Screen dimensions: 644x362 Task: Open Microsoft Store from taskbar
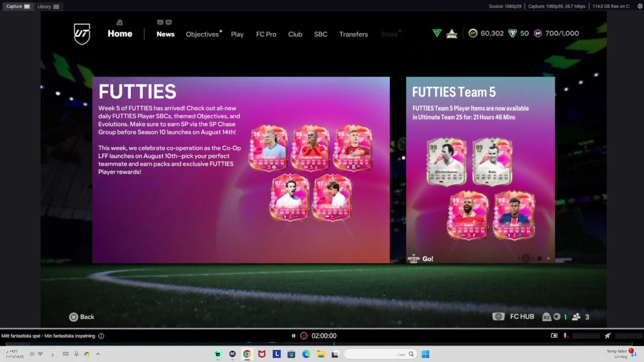(x=291, y=354)
